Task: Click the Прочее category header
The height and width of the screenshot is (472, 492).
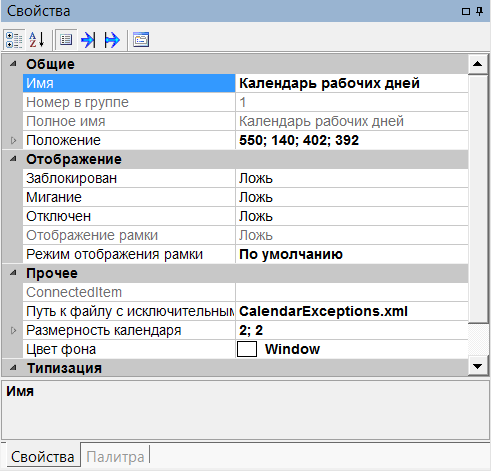Action: [x=235, y=273]
